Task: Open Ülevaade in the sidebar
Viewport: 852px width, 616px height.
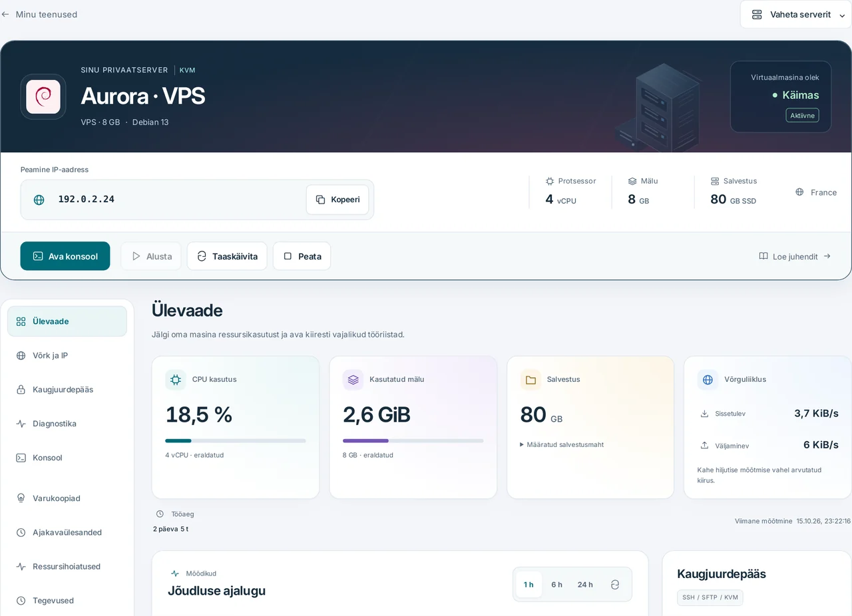Action: pos(67,321)
